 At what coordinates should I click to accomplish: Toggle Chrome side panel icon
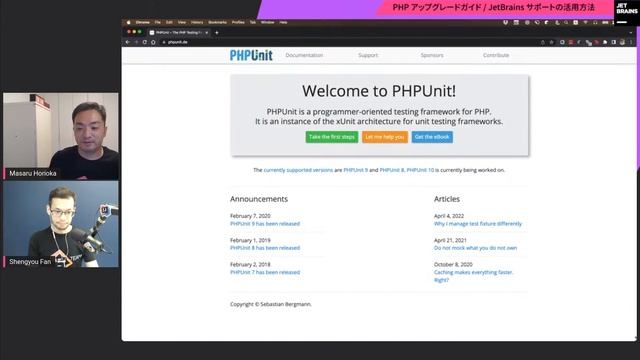[614, 42]
